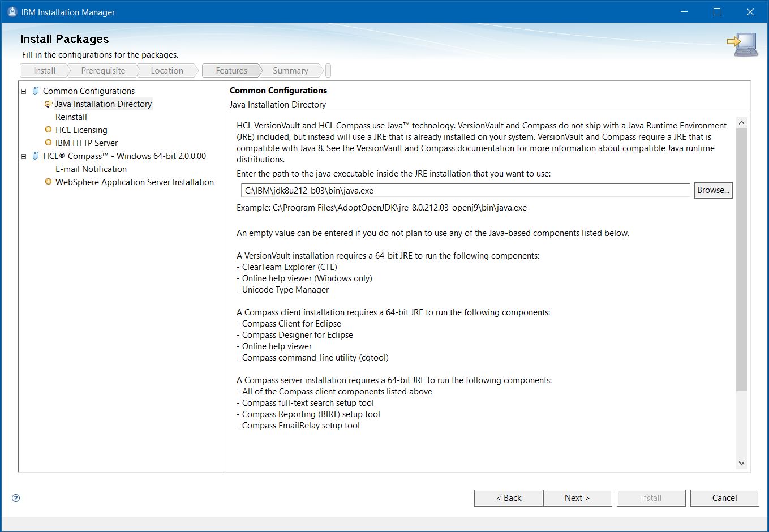Screen dimensions: 769x532
Task: Click the Install Packages computer banner icon
Action: [x=742, y=45]
